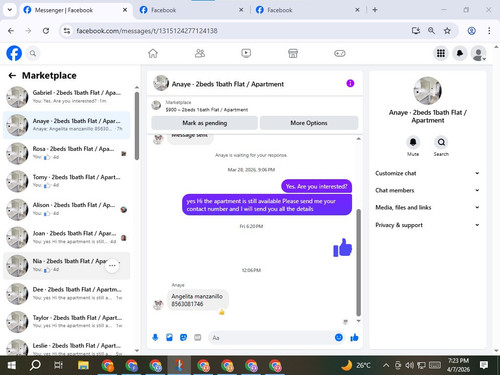Open a new browser tab
The height and width of the screenshot is (375, 500).
(x=375, y=10)
